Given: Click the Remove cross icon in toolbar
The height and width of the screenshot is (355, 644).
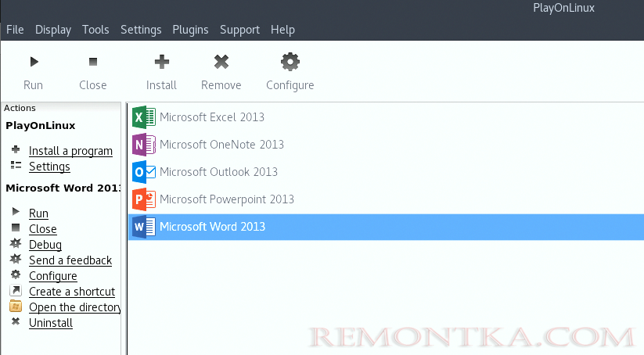Looking at the screenshot, I should pos(221,62).
